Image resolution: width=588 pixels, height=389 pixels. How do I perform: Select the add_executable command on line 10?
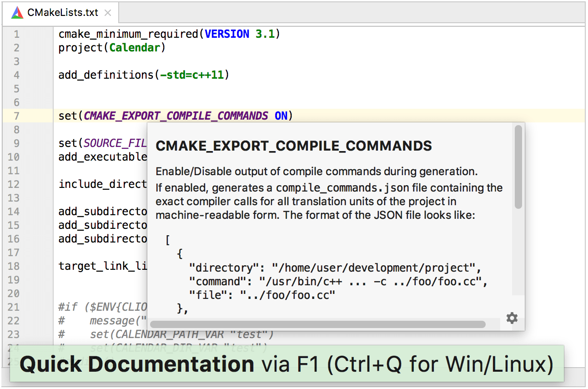click(x=103, y=157)
